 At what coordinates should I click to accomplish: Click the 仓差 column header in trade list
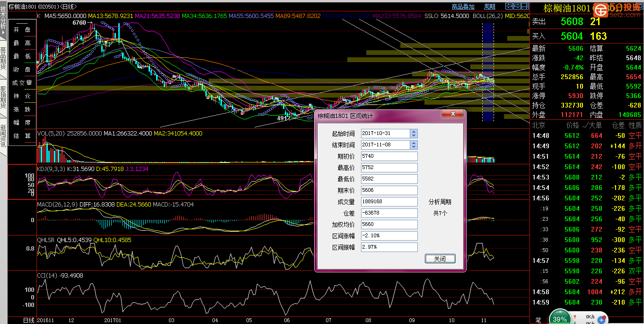pyautogui.click(x=618, y=126)
